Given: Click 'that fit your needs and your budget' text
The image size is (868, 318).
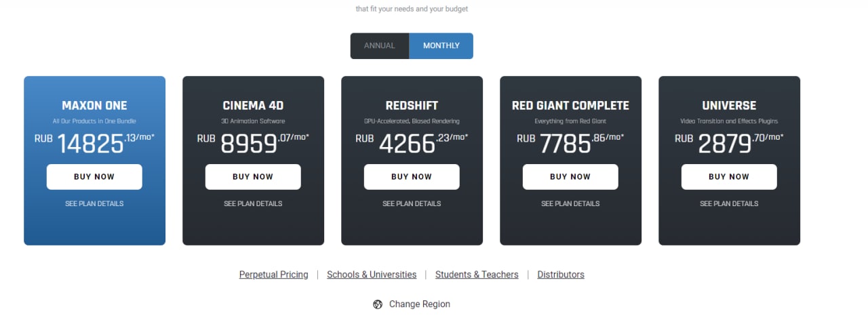Looking at the screenshot, I should point(412,9).
